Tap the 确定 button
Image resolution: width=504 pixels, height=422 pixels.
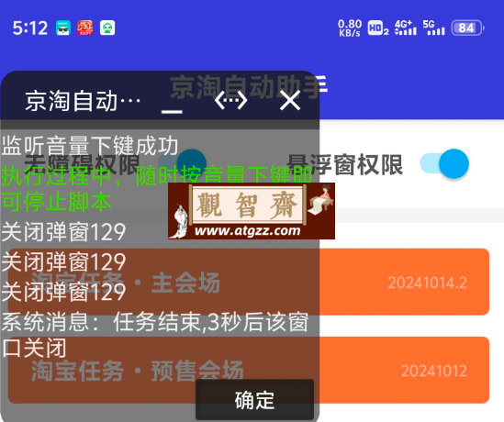tap(254, 400)
